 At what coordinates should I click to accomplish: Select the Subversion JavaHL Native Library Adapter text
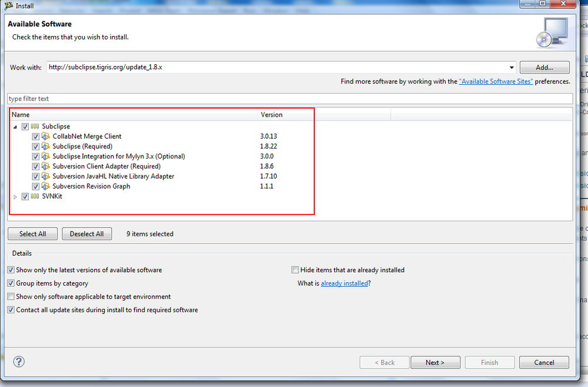pos(113,176)
